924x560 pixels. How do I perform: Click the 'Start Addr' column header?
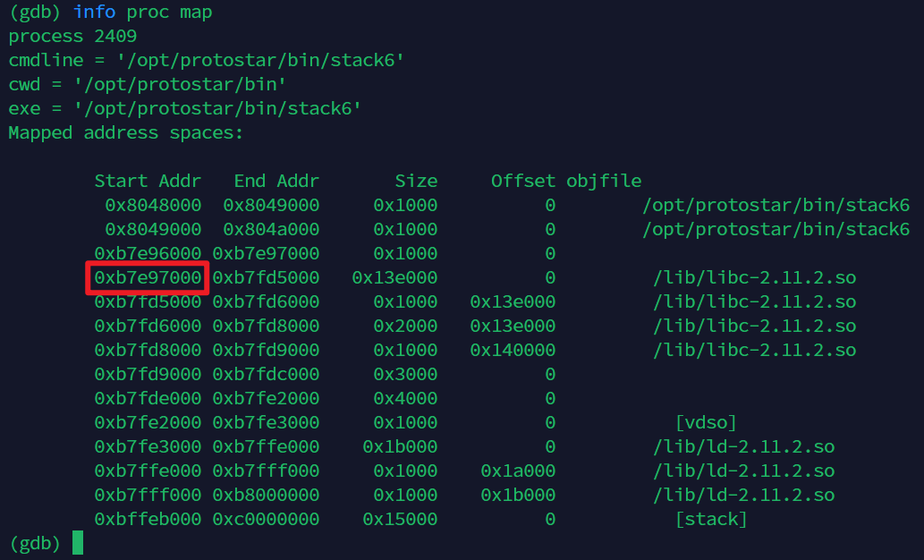pyautogui.click(x=148, y=181)
